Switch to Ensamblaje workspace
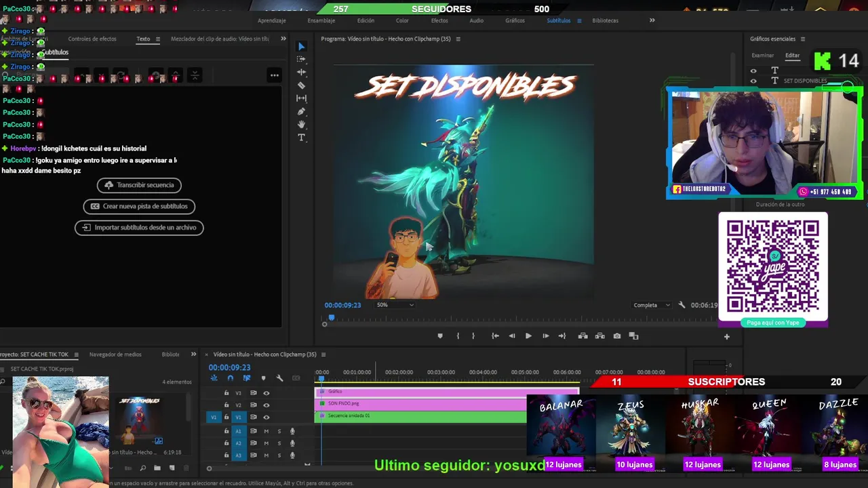Viewport: 868px width, 488px height. pos(321,20)
